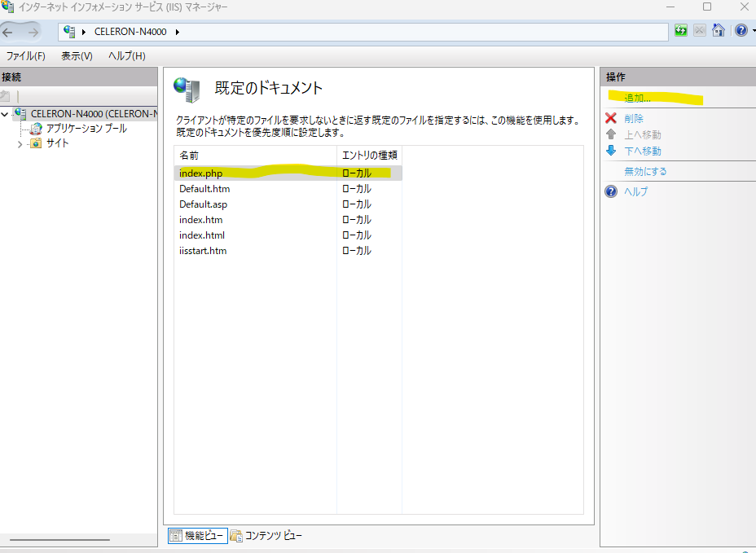756x553 pixels.
Task: Click ローカル entry type for iisstart.htm
Action: point(357,251)
